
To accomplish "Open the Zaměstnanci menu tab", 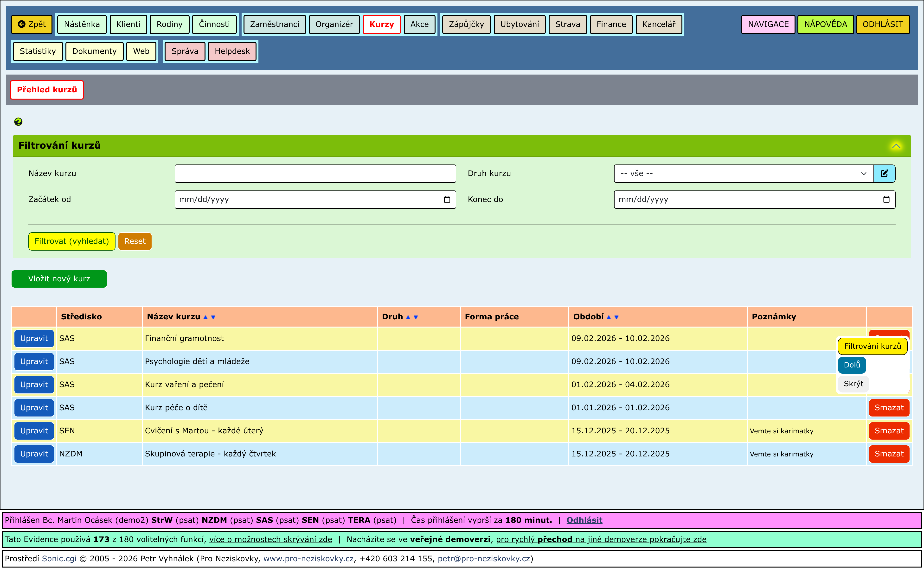I will coord(274,24).
